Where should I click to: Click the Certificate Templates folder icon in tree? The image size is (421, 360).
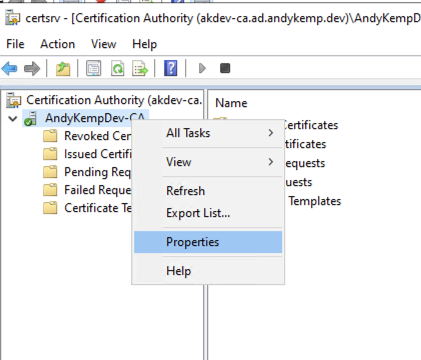pyautogui.click(x=50, y=208)
